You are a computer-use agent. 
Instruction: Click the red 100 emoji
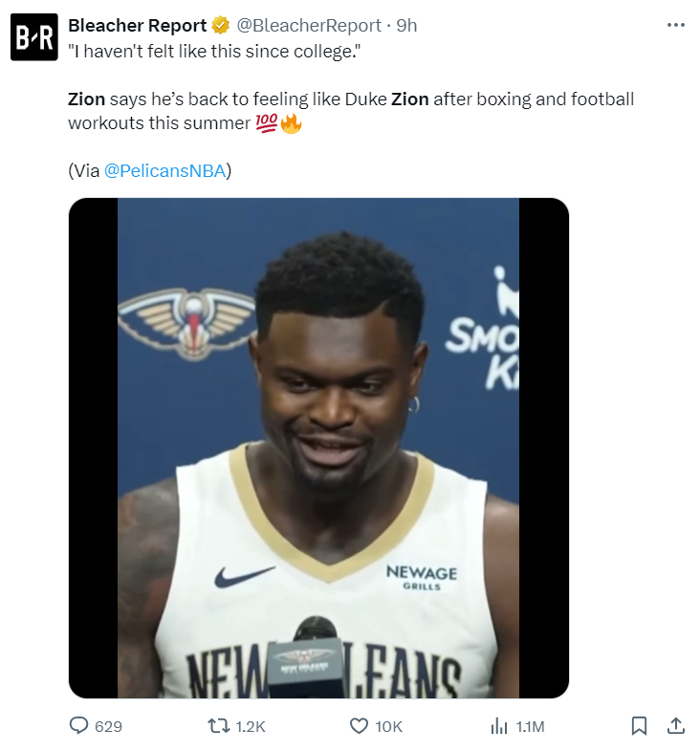pos(268,123)
